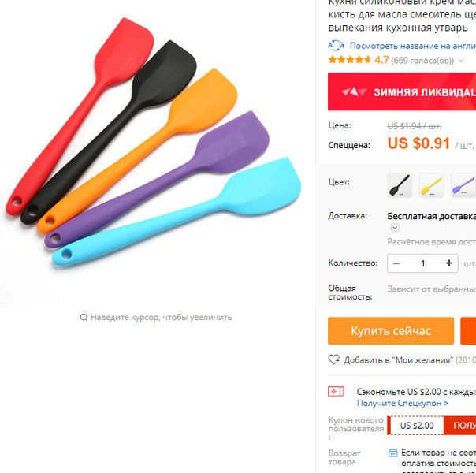Click the Купить сейчас button
Viewport: 476px width, 473px height.
tap(391, 331)
